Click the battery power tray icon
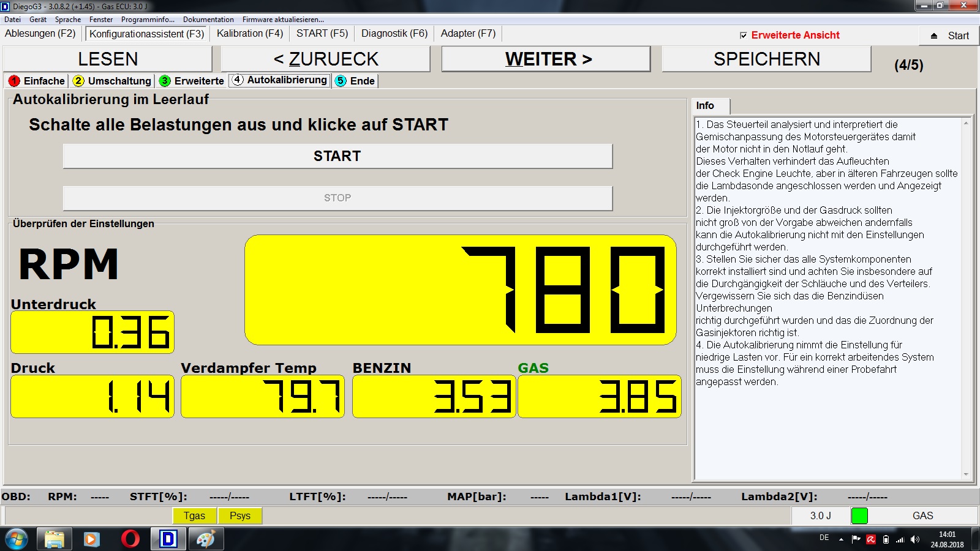Image resolution: width=980 pixels, height=551 pixels. [x=886, y=539]
